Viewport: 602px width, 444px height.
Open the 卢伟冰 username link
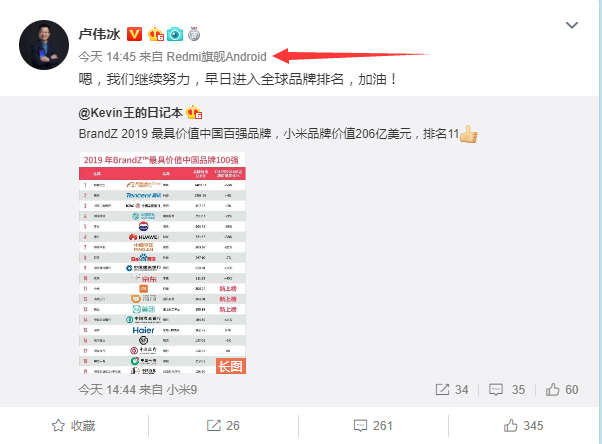tap(99, 34)
